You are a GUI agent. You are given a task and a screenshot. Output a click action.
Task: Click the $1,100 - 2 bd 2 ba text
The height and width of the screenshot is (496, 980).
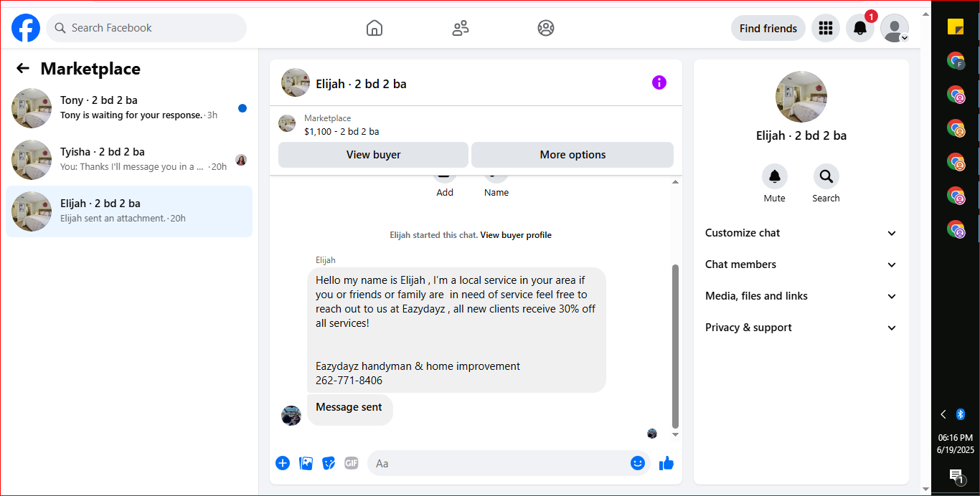(341, 131)
